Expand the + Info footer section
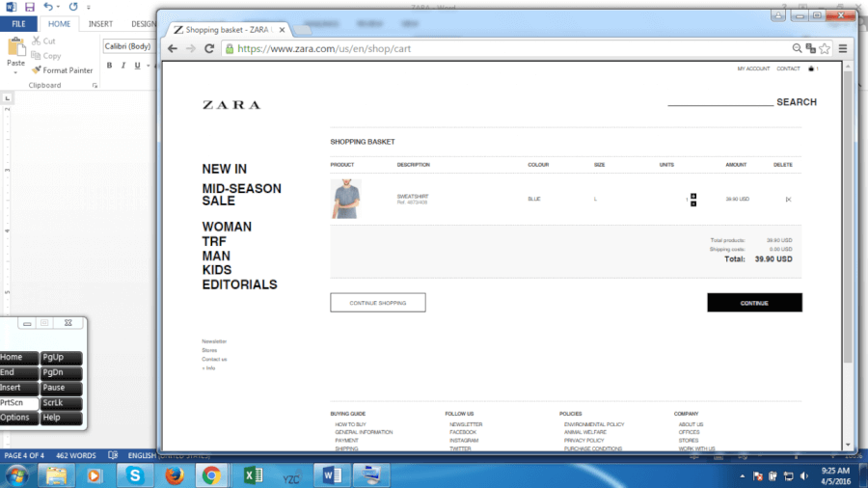 click(x=208, y=367)
